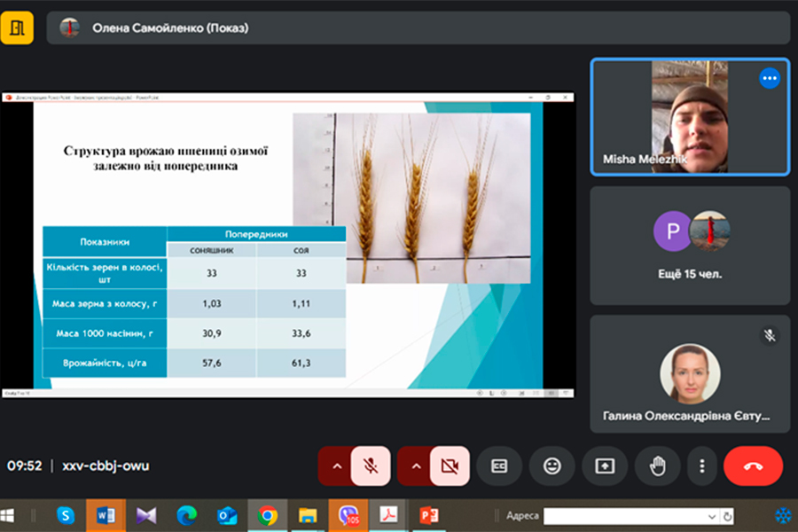Expand audio settings chevron next to microphone
Image resolution: width=798 pixels, height=532 pixels.
coord(336,465)
